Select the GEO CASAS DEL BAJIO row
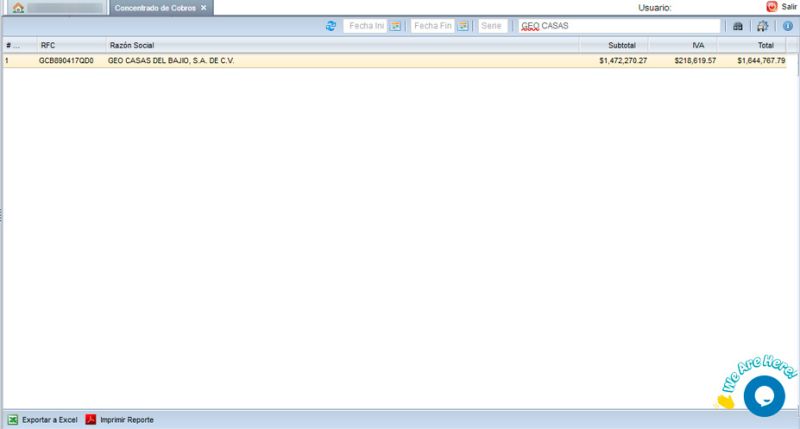This screenshot has width=800, height=429. click(x=300, y=61)
